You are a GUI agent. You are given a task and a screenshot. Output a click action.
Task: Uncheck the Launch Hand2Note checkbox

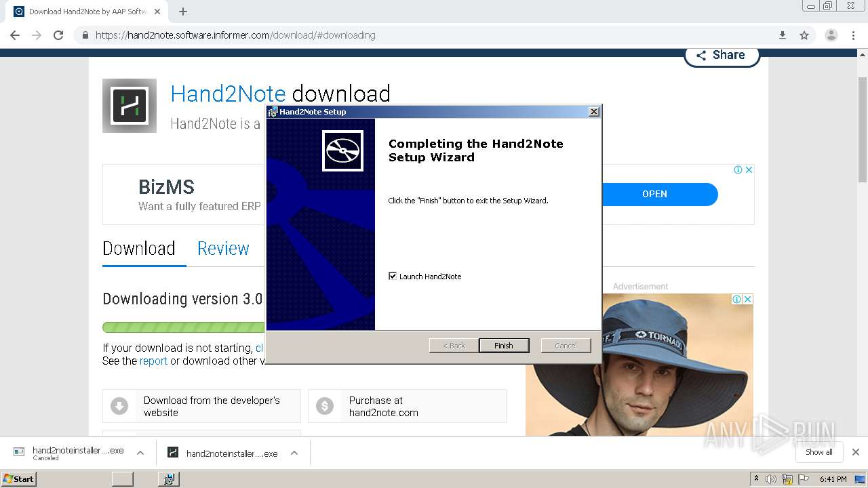click(393, 276)
